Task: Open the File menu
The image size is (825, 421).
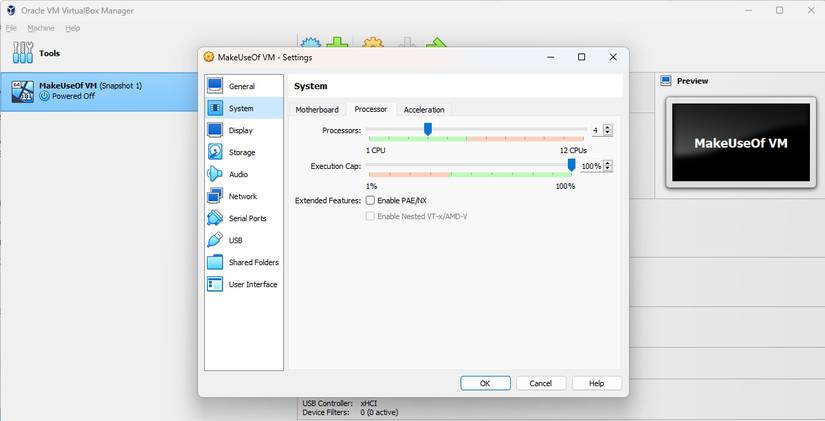Action: [x=11, y=28]
